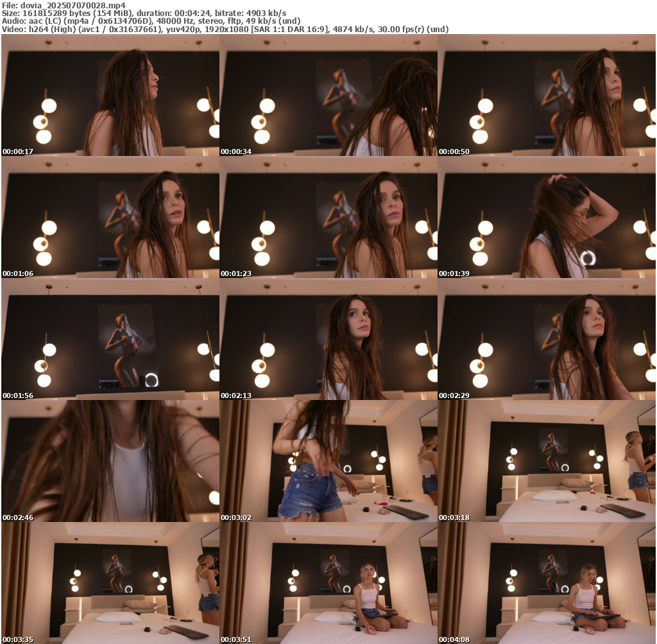The height and width of the screenshot is (644, 657).
Task: Pick the frame stamped 00:03:35
Action: (110, 583)
